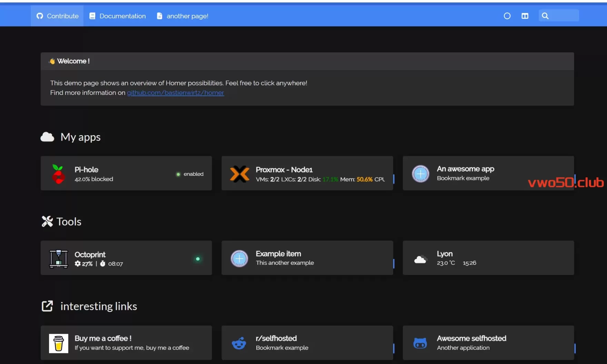Click the Awesome selfhosted GitHub cat icon
The height and width of the screenshot is (364, 607).
tap(420, 343)
